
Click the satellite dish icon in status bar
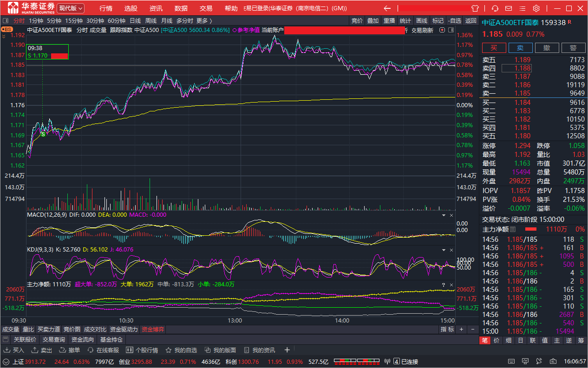point(538,361)
